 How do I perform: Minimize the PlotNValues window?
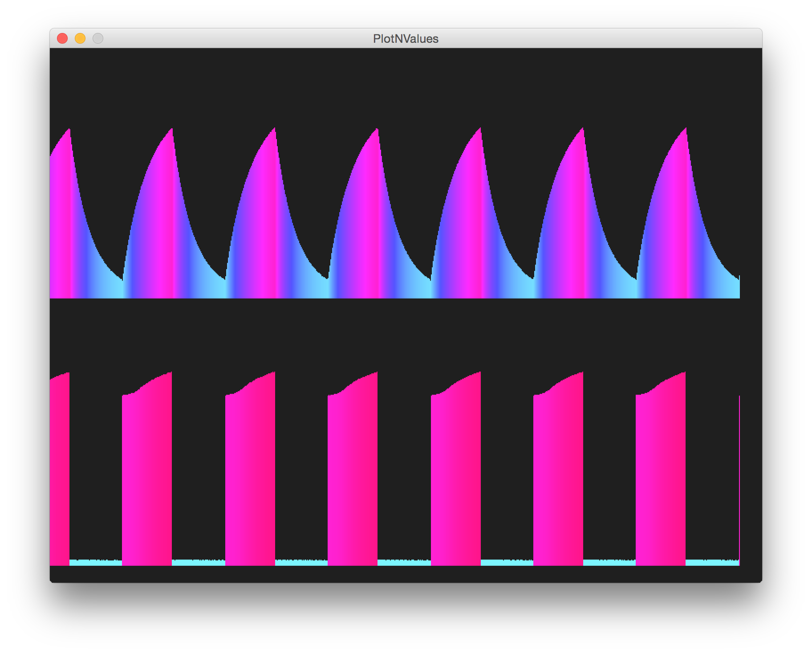point(80,38)
